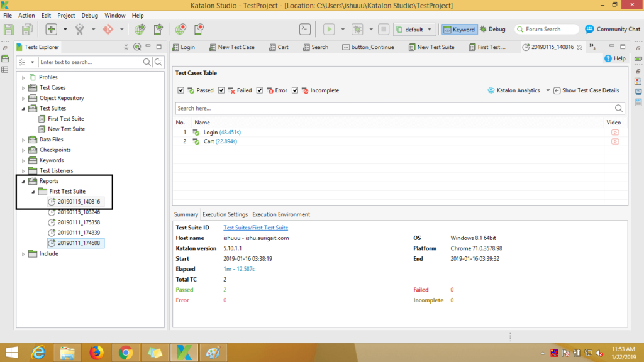
Task: Collapse the Test Suites folder
Action: 23,109
